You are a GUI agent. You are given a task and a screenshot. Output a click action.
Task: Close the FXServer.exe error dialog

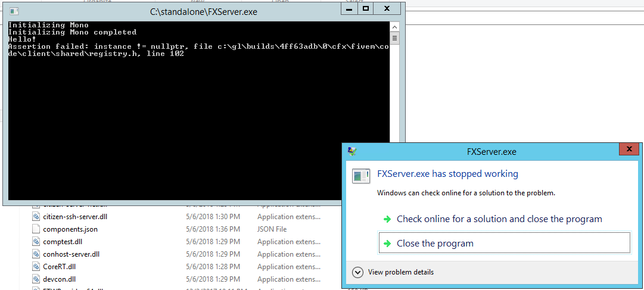(x=629, y=149)
